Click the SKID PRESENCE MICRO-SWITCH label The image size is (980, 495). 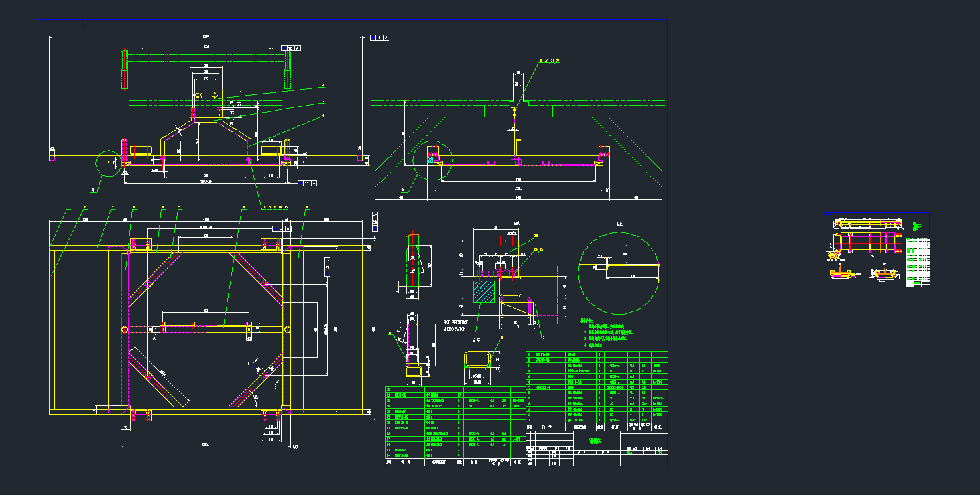point(456,326)
